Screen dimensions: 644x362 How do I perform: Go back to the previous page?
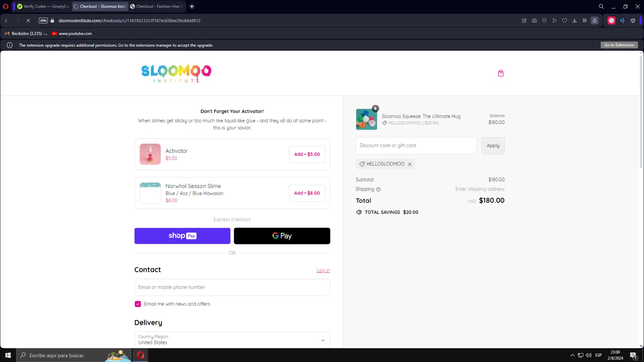(x=6, y=21)
